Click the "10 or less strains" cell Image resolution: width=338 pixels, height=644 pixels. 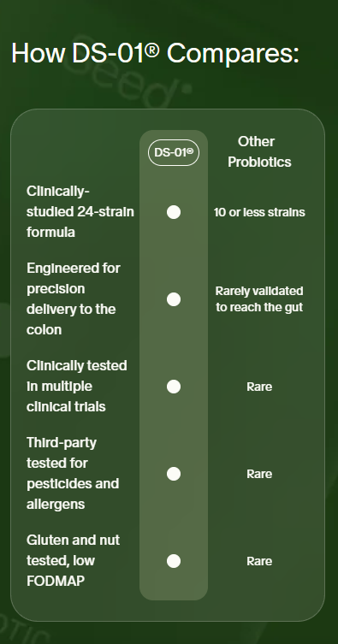(x=259, y=212)
